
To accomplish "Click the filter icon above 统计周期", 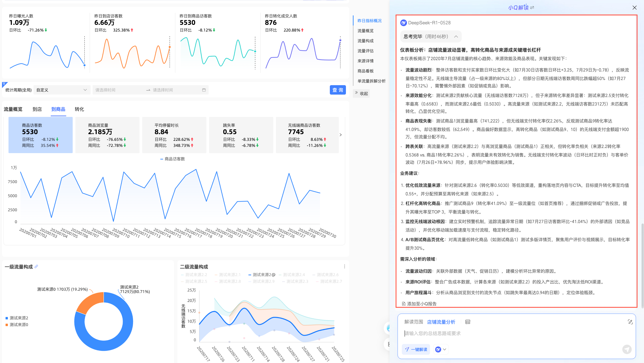I will (4, 84).
